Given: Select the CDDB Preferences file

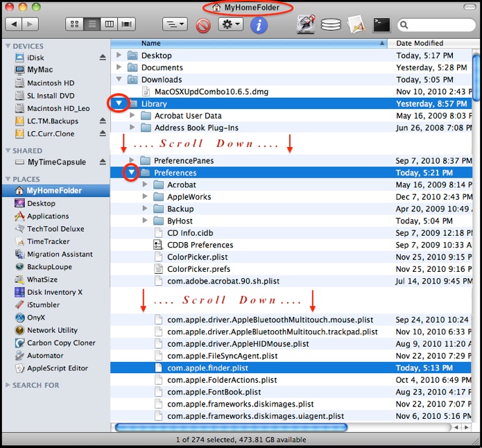Looking at the screenshot, I should coord(200,245).
